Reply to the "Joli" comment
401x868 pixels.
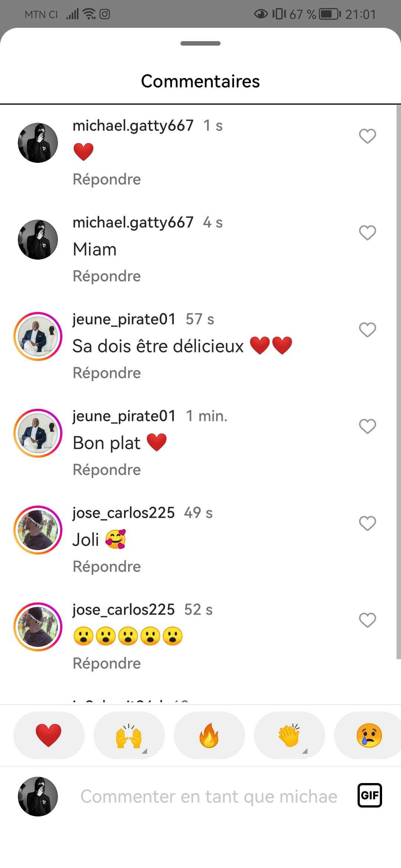(x=107, y=567)
